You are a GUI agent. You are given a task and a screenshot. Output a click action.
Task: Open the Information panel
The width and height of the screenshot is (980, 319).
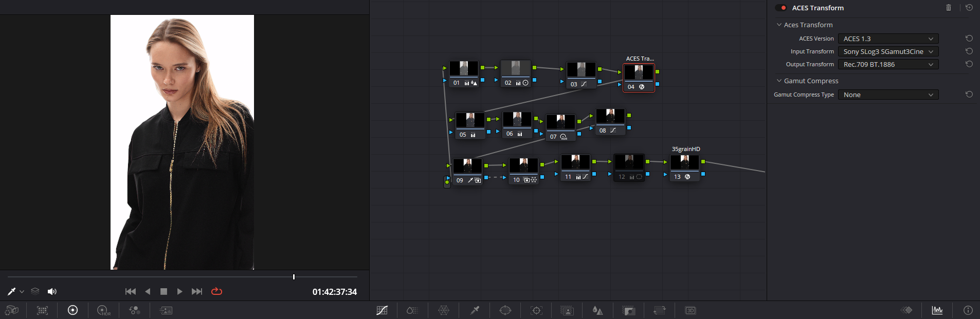(968, 310)
